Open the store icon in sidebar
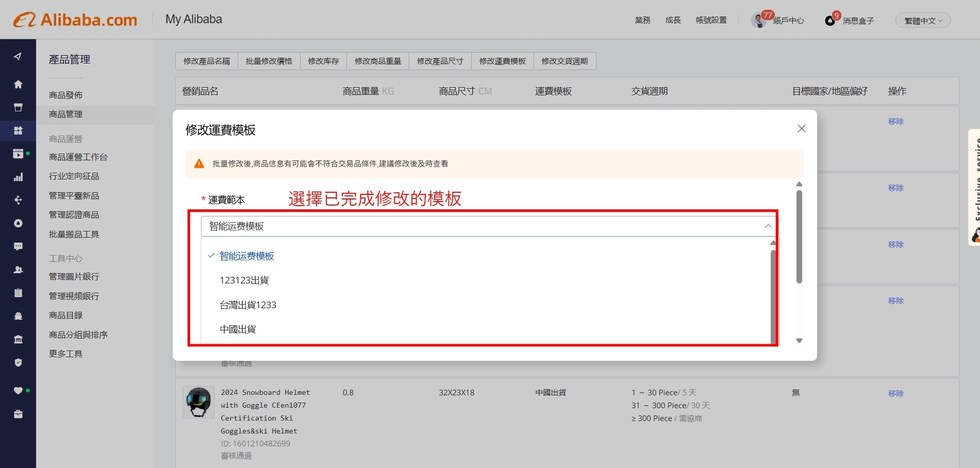 click(18, 107)
